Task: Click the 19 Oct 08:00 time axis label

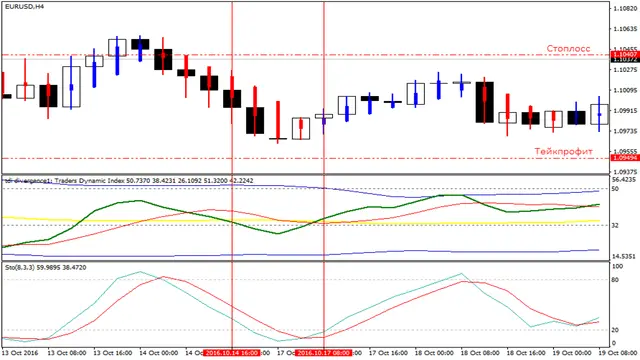Action: click(x=617, y=353)
